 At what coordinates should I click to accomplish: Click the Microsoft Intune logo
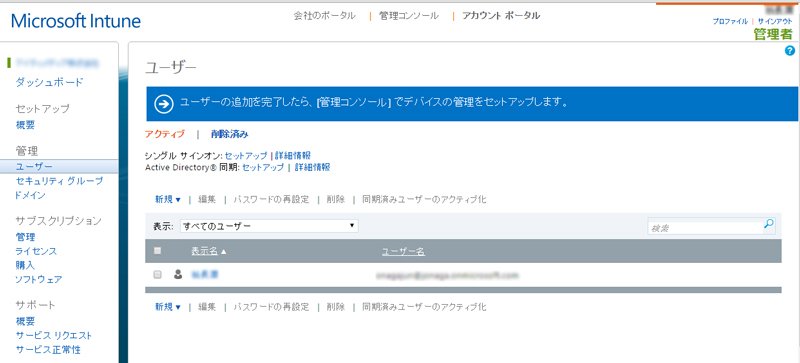point(76,20)
